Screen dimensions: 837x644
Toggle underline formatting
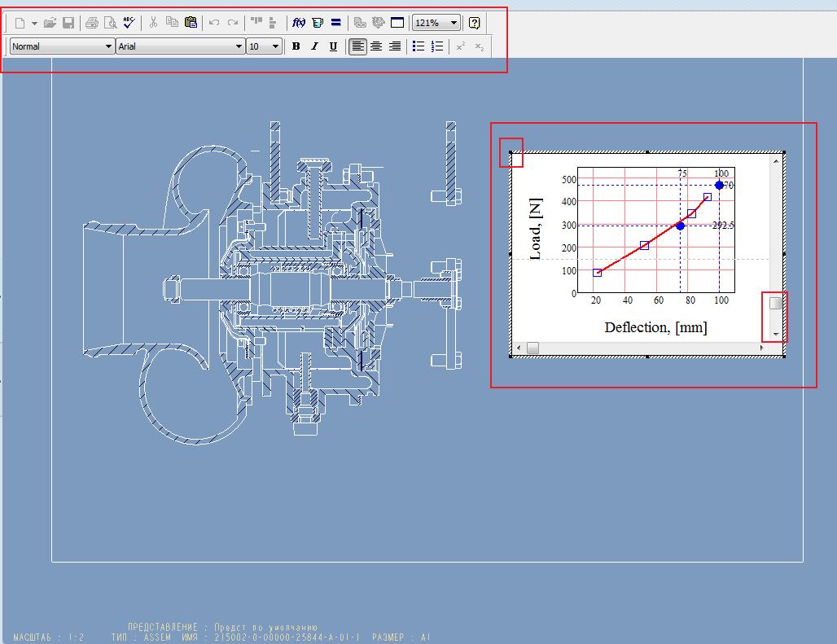pyautogui.click(x=333, y=46)
